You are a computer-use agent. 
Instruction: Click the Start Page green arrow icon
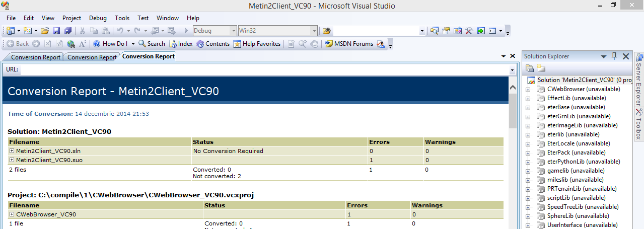481,31
